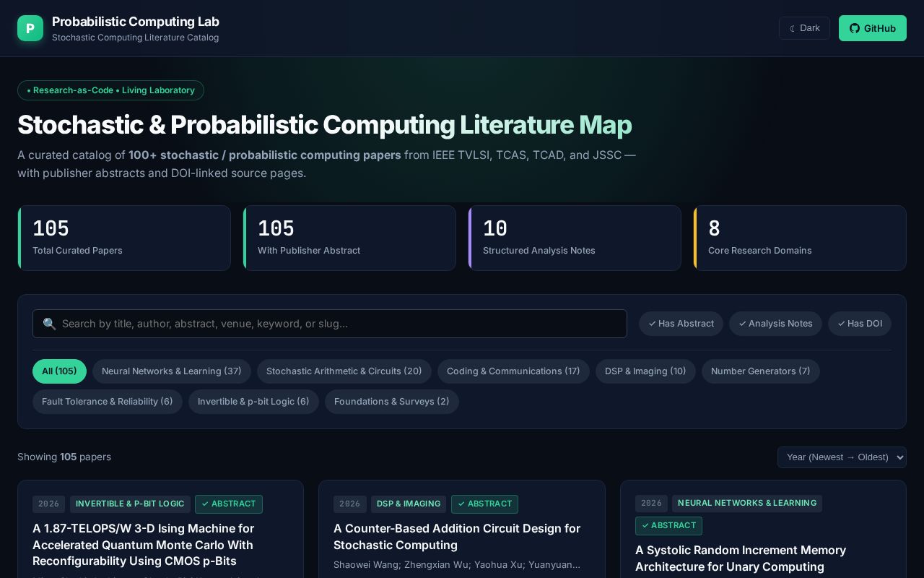924x578 pixels.
Task: Click the 'Showing 105 papers' count text
Action: [64, 457]
